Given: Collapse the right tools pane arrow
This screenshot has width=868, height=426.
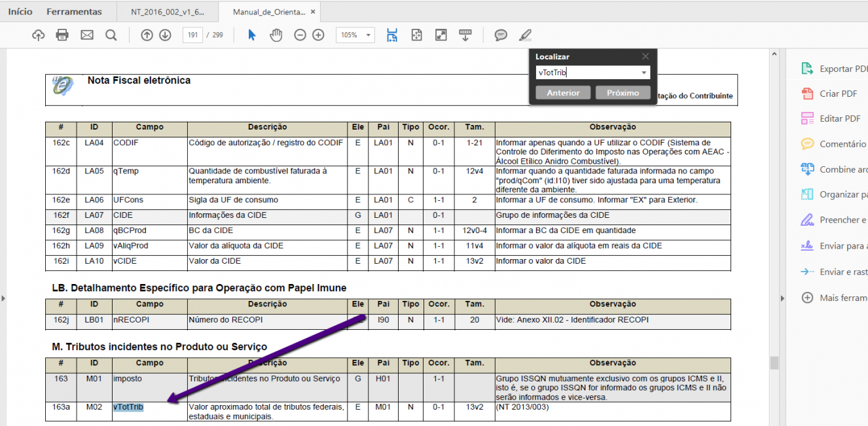Looking at the screenshot, I should [783, 298].
